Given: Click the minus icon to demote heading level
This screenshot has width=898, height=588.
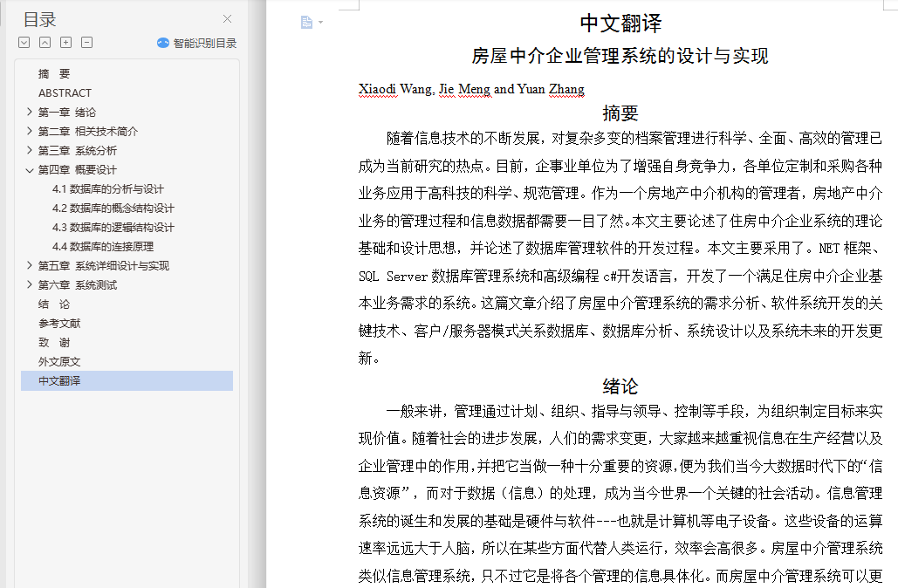Looking at the screenshot, I should (x=86, y=43).
